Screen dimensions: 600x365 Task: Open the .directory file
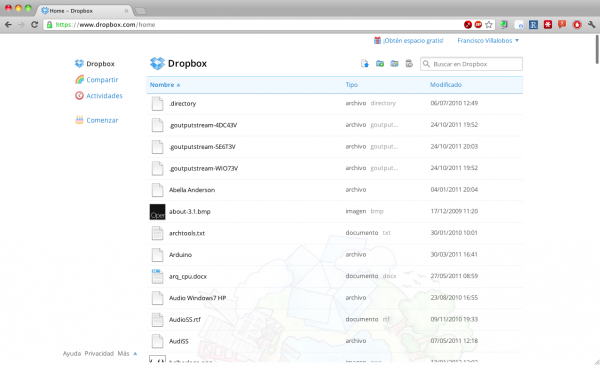[183, 103]
